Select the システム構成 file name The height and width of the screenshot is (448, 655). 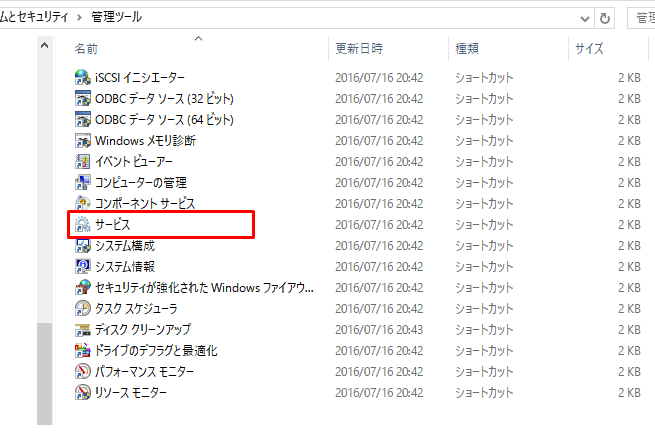[x=125, y=245]
